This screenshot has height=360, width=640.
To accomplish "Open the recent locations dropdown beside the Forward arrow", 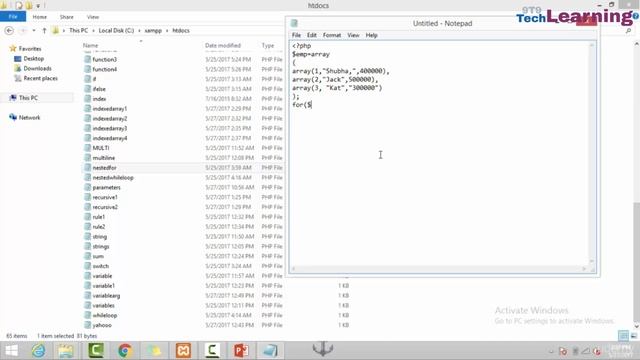I will [x=34, y=31].
